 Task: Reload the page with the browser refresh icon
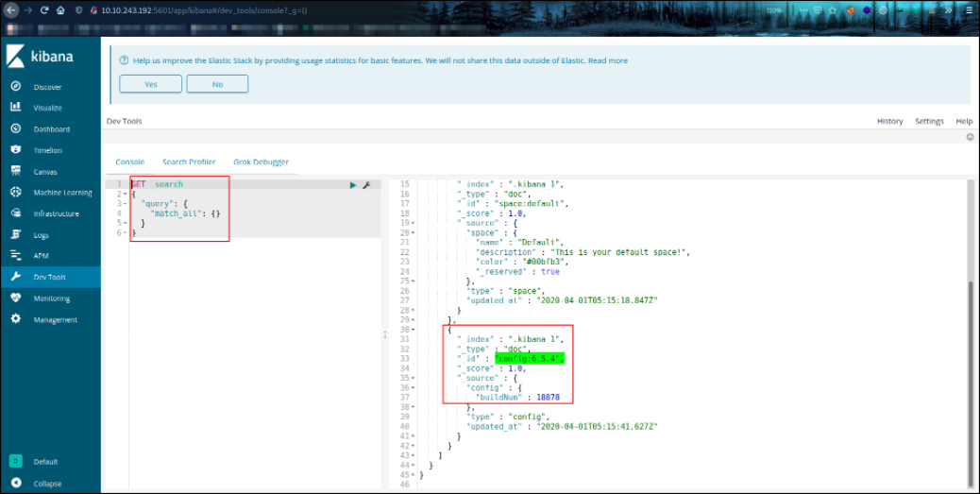pyautogui.click(x=44, y=10)
